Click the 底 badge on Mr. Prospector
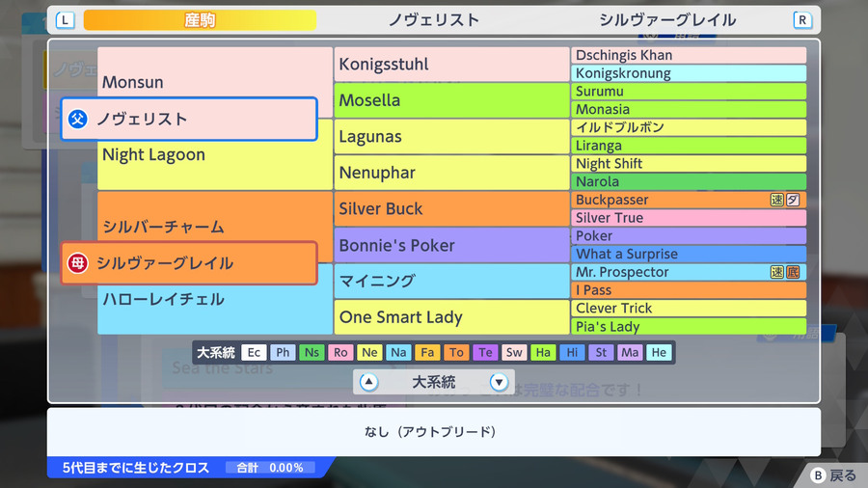Image resolution: width=868 pixels, height=488 pixels. pyautogui.click(x=793, y=272)
